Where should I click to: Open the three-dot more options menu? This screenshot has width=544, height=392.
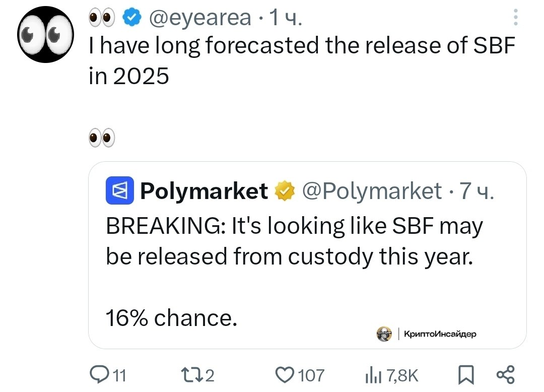(515, 19)
